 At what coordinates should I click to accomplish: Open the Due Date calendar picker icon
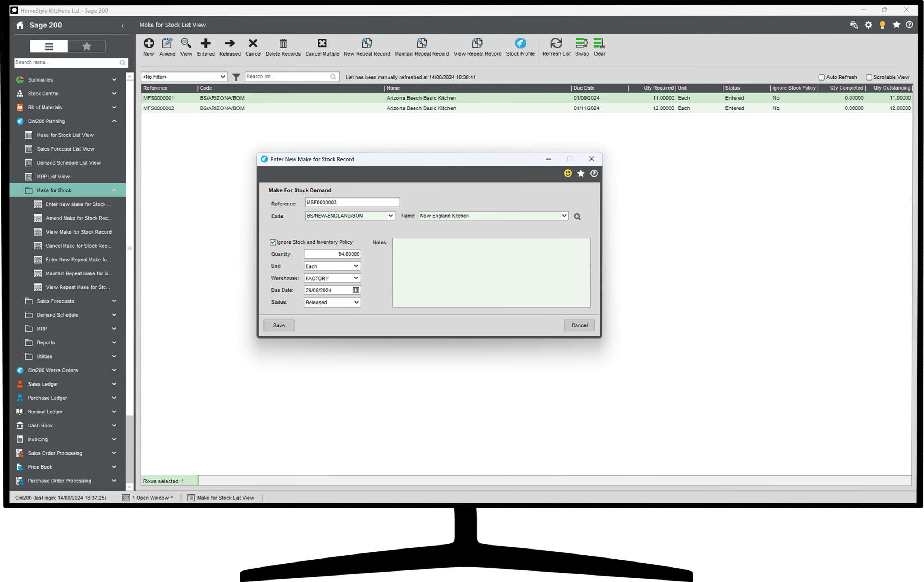pos(356,290)
